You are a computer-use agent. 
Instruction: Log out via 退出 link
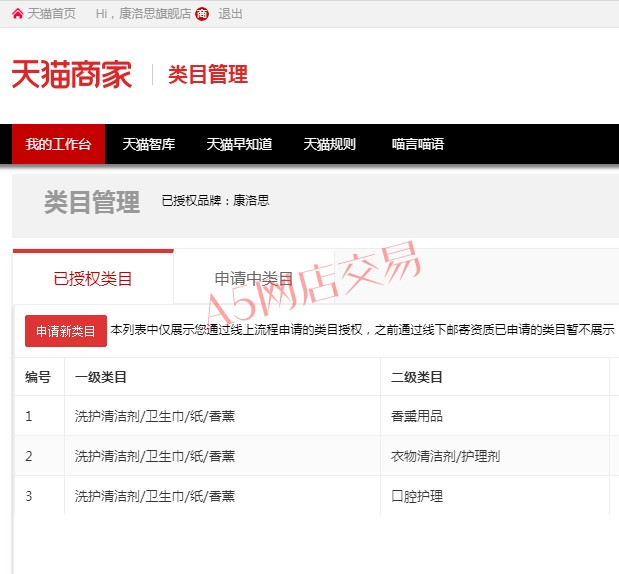pyautogui.click(x=230, y=14)
